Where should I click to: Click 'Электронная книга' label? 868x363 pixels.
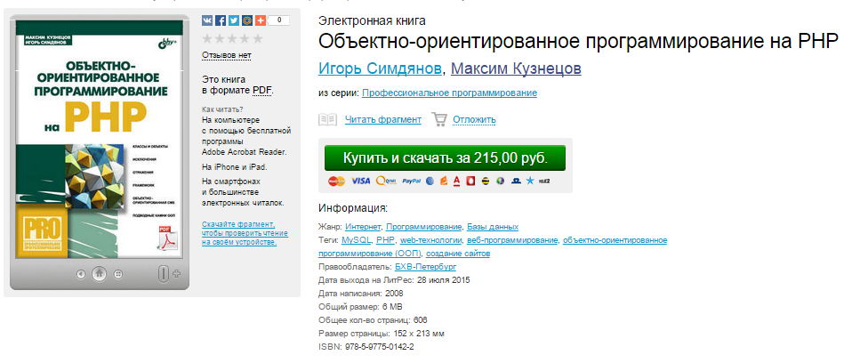point(372,21)
